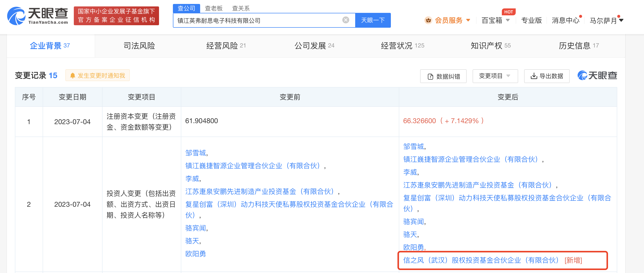The height and width of the screenshot is (273, 644).
Task: Open 邹雪城 in the 变更前 column
Action: click(x=195, y=153)
